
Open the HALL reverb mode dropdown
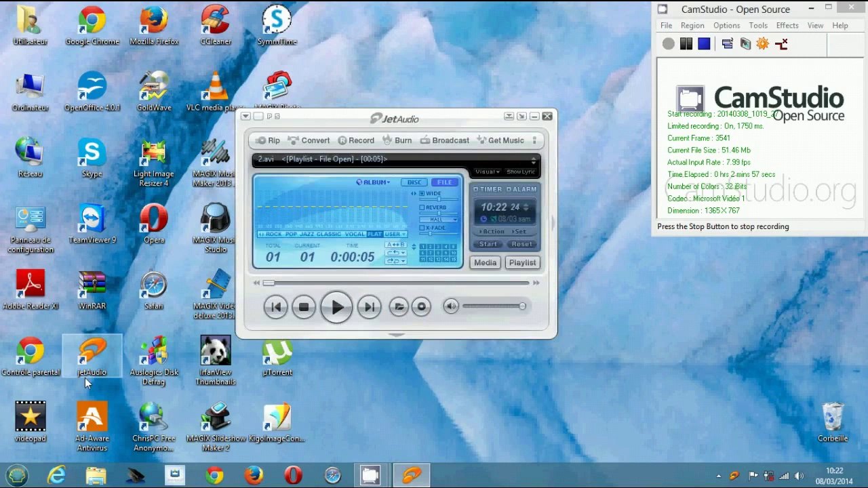(438, 220)
